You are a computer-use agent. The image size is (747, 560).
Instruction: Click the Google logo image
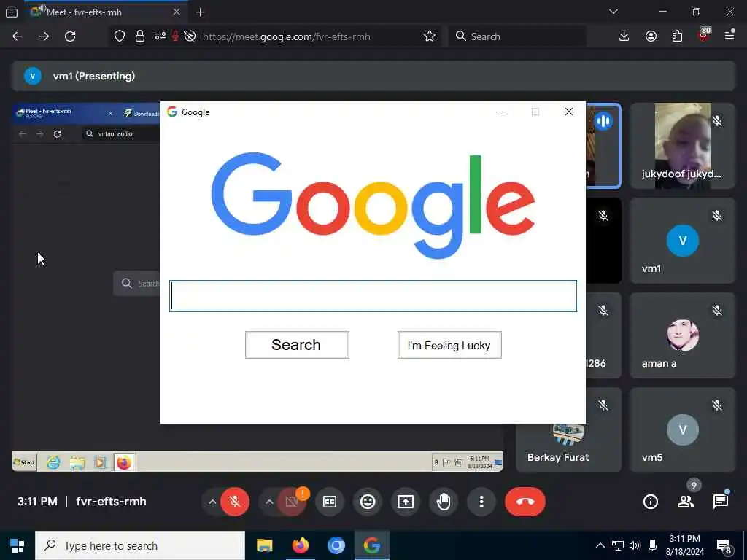[x=373, y=206]
